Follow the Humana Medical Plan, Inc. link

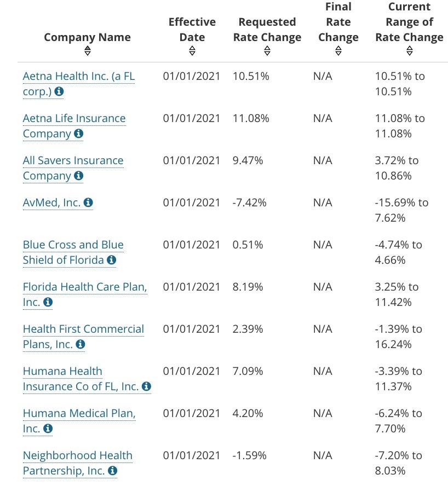[79, 413]
